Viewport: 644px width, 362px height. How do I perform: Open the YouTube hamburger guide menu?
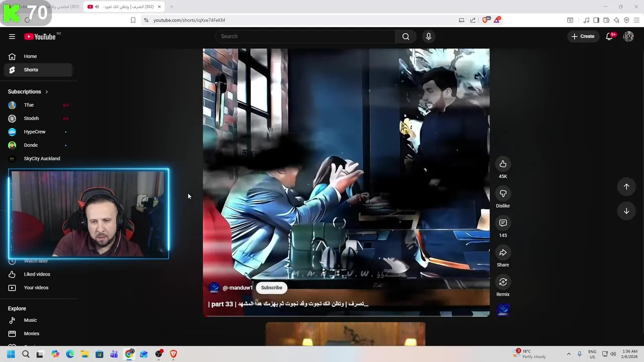point(12,36)
